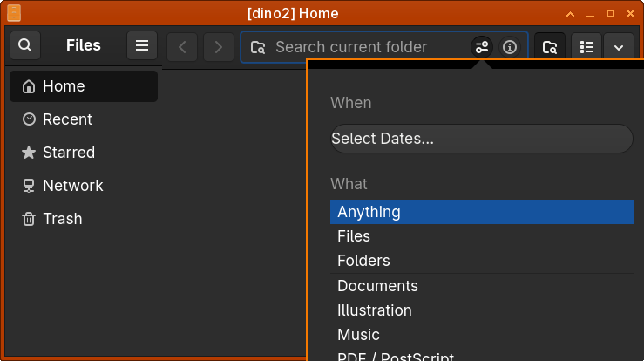Go back with the left arrow
644x361 pixels.
pyautogui.click(x=182, y=47)
